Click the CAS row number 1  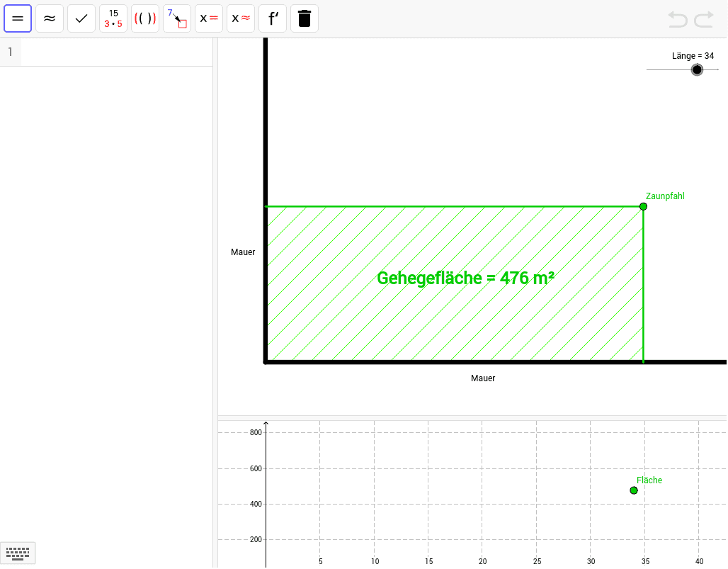(x=10, y=52)
